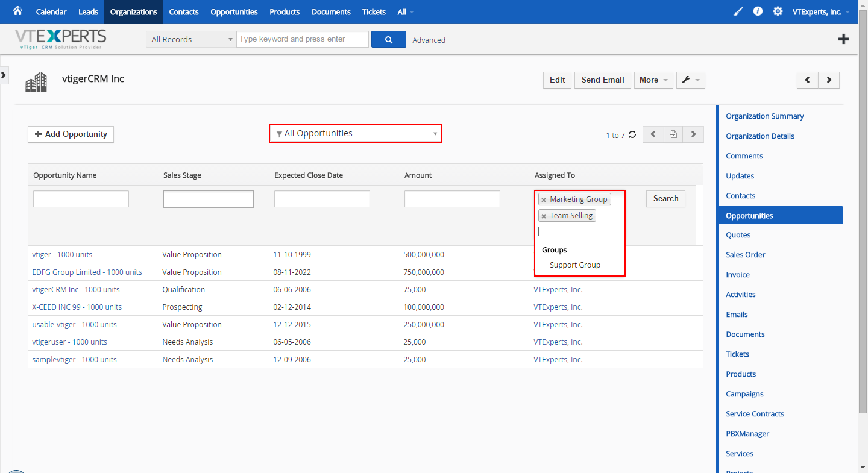
Task: Click the VTExperts logo
Action: [x=60, y=39]
